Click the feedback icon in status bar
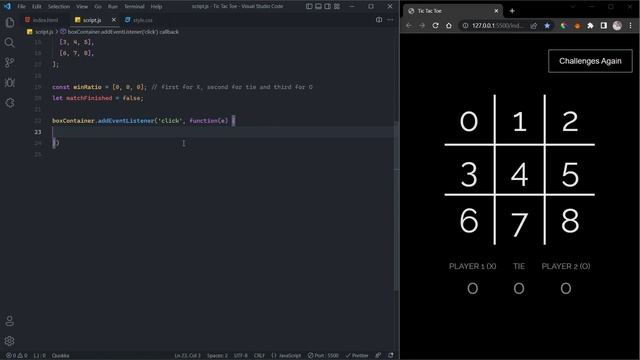 pyautogui.click(x=378, y=356)
